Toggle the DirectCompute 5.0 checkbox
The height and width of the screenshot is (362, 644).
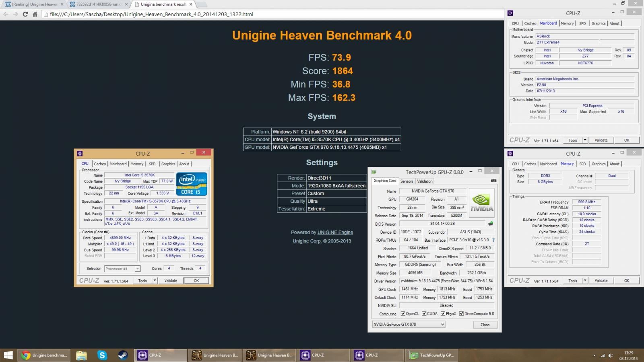point(462,314)
